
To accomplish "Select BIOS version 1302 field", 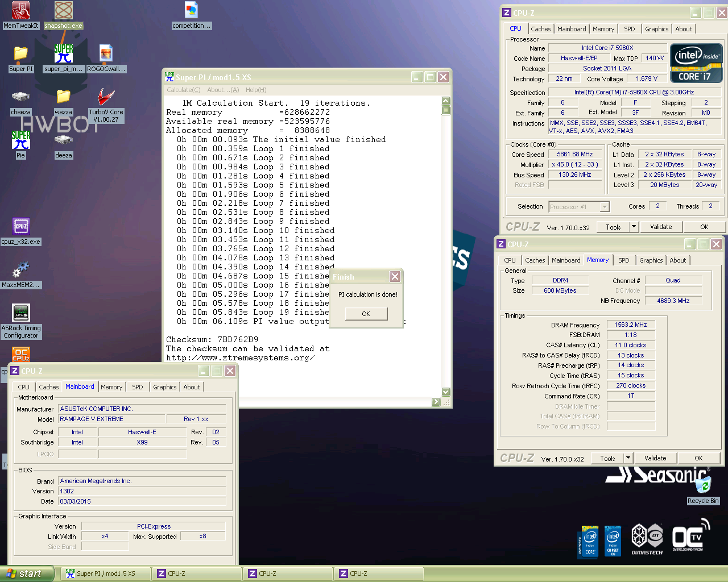I will point(142,491).
